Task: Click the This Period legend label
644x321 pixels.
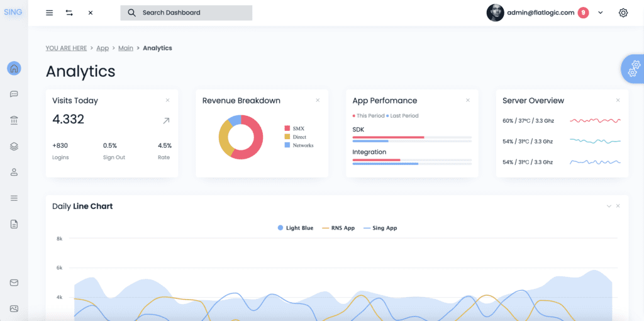Action: tap(370, 116)
